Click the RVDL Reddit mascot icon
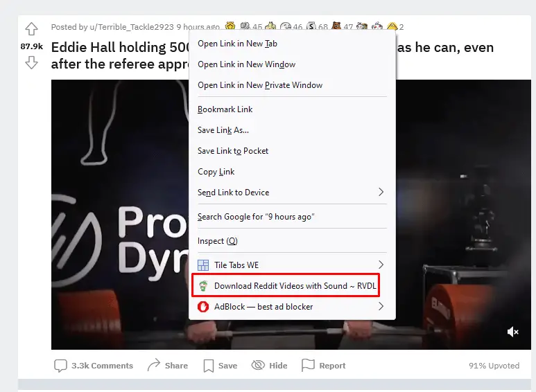Viewport: 536px width, 392px height. pyautogui.click(x=203, y=286)
